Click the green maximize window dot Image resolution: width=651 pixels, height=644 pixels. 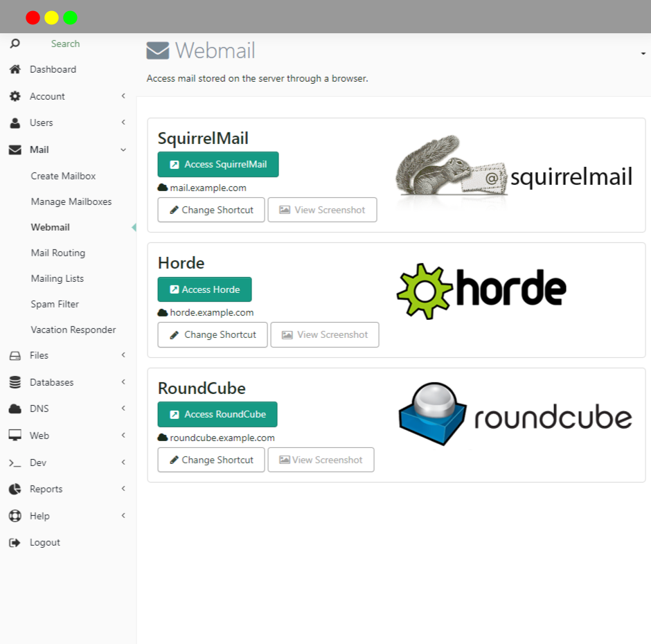click(70, 18)
